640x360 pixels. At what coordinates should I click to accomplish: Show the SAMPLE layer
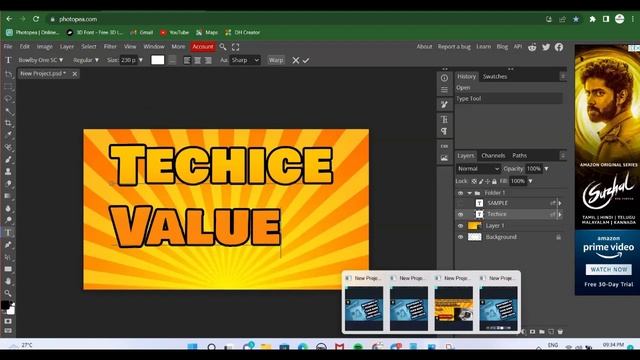point(460,203)
